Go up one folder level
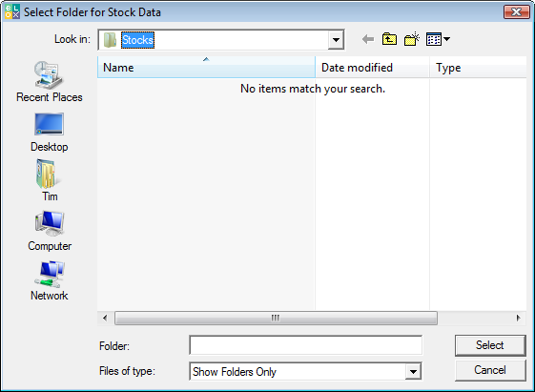The width and height of the screenshot is (535, 392). [389, 39]
